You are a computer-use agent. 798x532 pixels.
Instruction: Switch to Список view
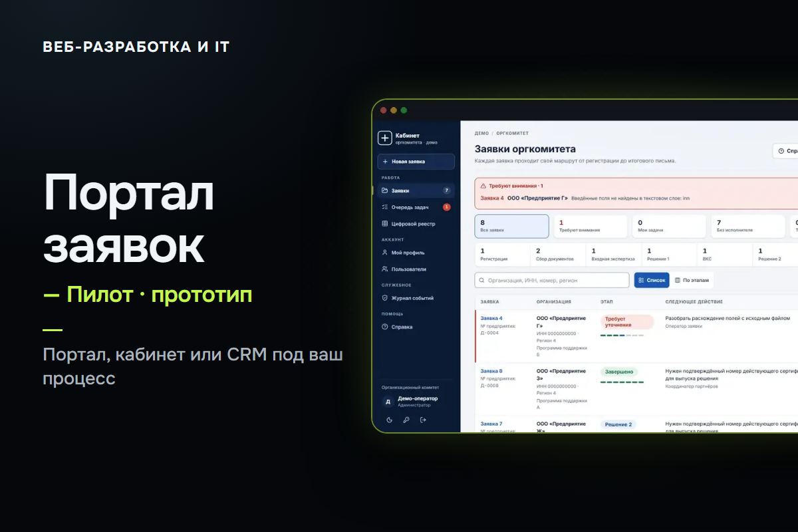pyautogui.click(x=652, y=280)
